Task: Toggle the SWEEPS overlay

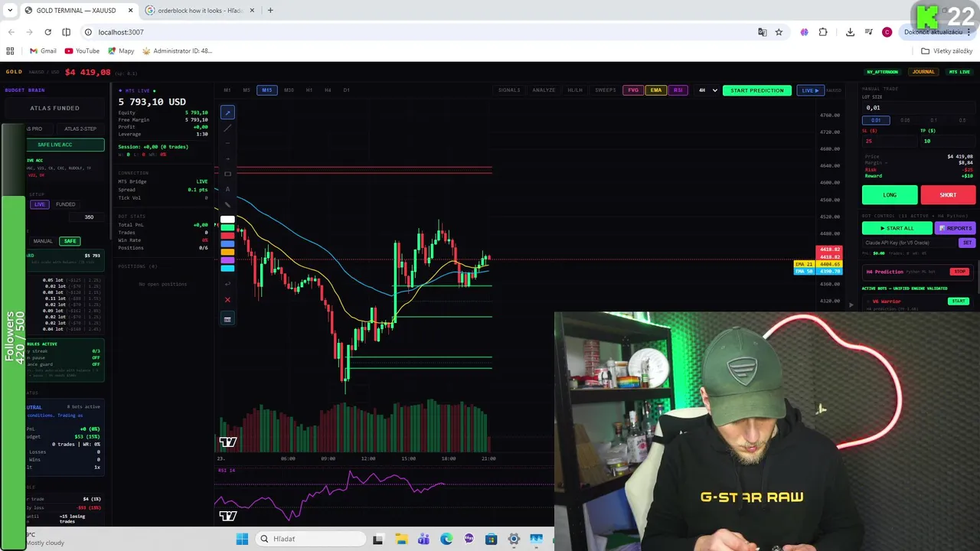Action: 606,90
